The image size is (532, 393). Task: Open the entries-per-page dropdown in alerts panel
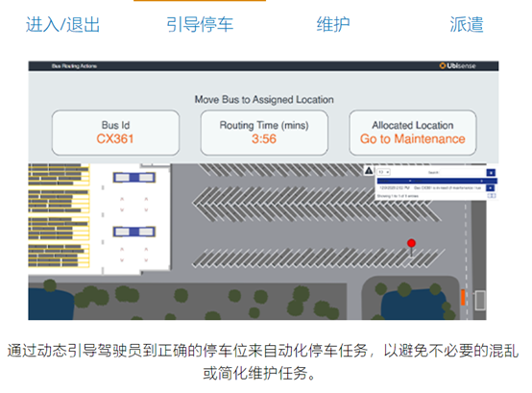coord(384,172)
